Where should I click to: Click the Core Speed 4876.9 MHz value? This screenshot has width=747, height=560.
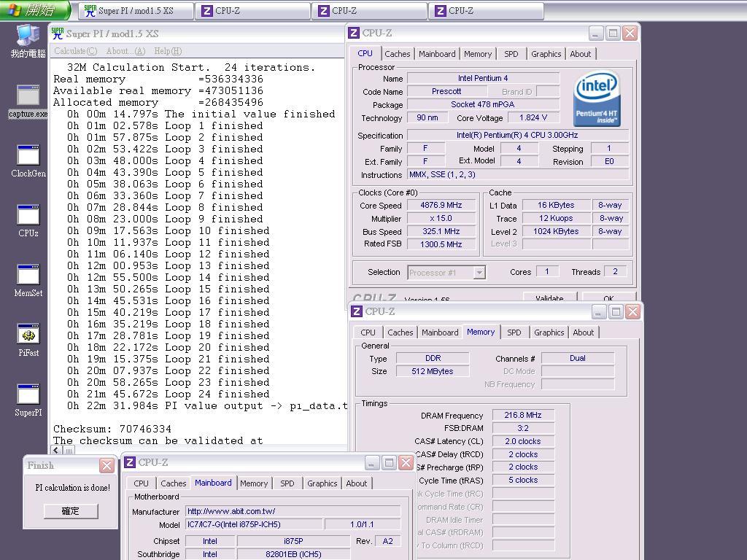[441, 205]
